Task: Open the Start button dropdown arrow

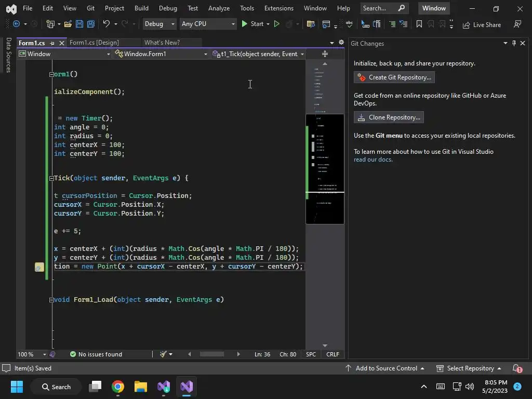Action: 268,24
